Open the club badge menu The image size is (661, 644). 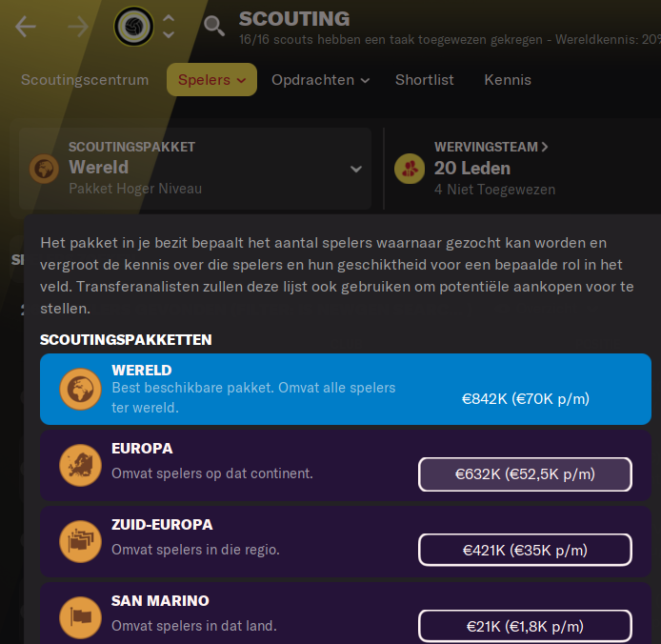pos(133,26)
